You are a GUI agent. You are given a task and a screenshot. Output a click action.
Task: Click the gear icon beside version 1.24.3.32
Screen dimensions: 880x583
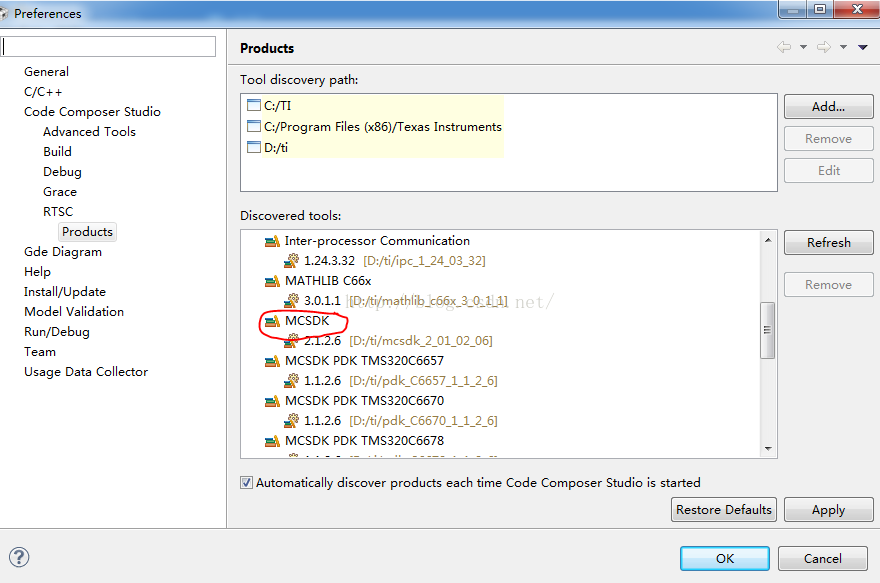tap(291, 261)
